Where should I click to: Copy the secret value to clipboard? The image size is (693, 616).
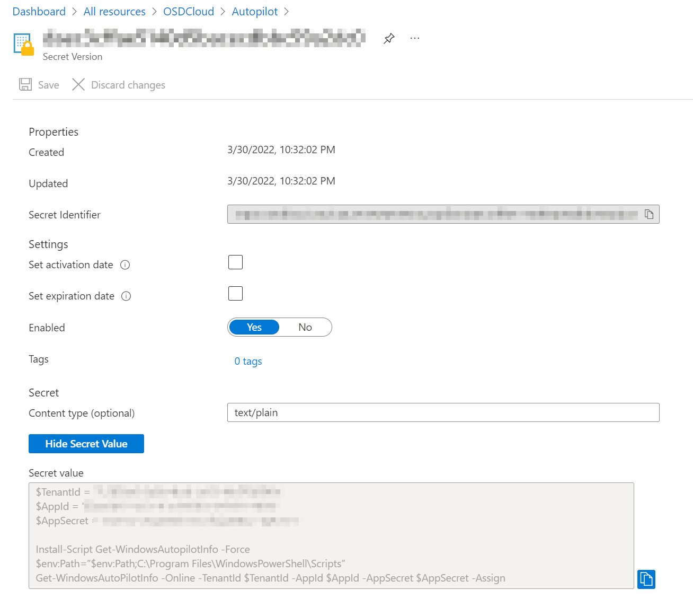[646, 579]
